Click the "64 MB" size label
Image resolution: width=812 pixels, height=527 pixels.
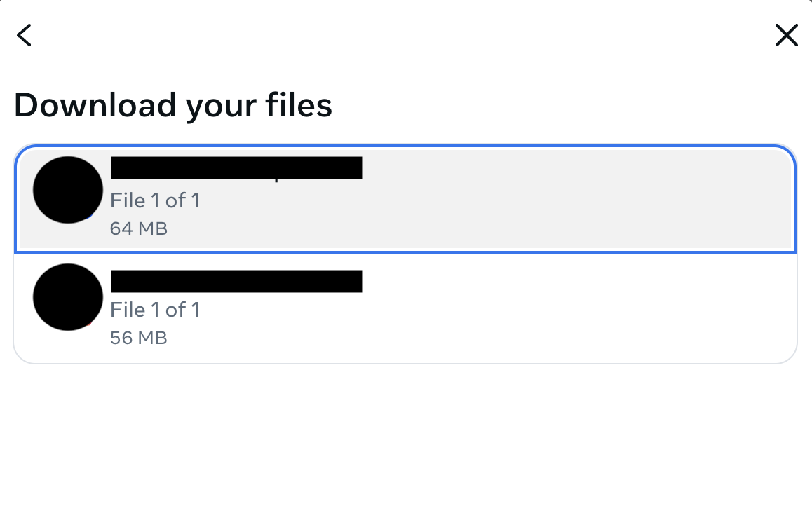click(x=139, y=228)
